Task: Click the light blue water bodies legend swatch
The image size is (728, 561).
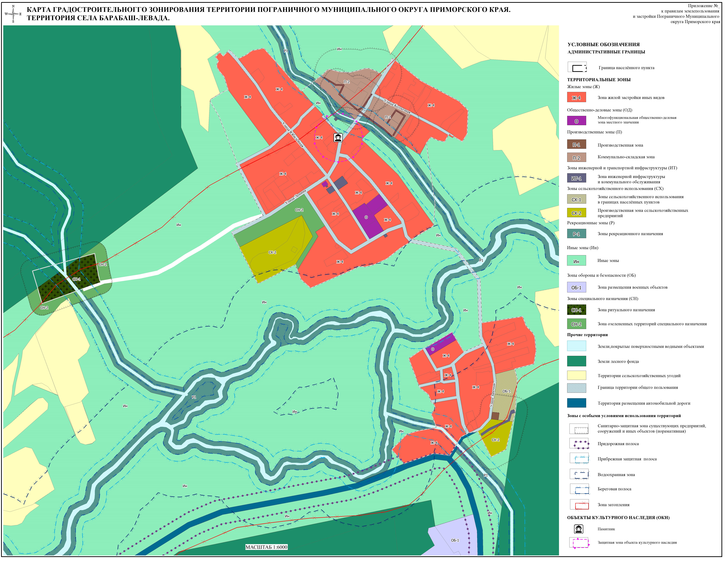Action: point(577,346)
